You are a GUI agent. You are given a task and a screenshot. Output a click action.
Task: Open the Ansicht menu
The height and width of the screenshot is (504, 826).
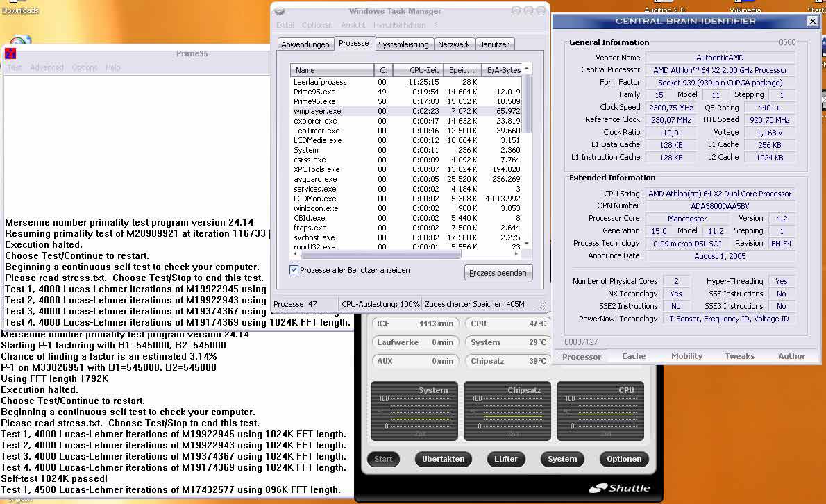point(353,25)
